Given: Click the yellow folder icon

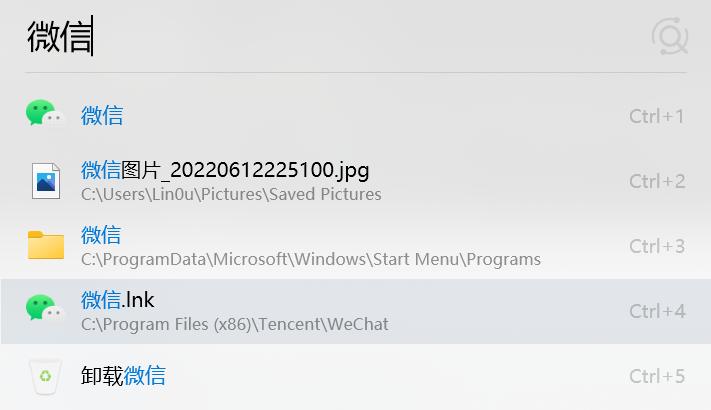Looking at the screenshot, I should [x=46, y=245].
